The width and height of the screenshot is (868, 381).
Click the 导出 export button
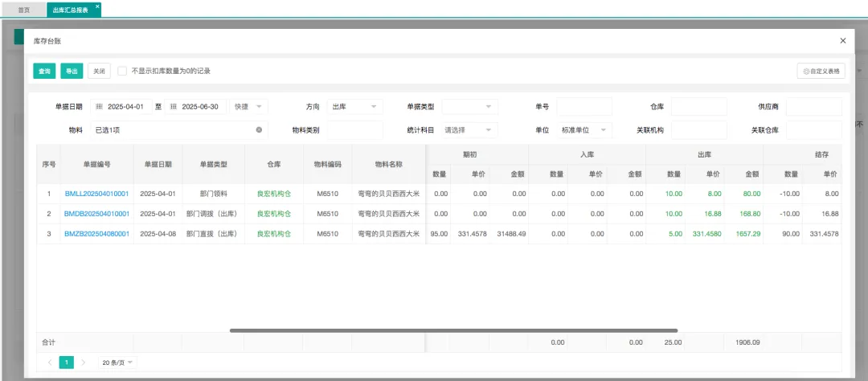pos(72,71)
